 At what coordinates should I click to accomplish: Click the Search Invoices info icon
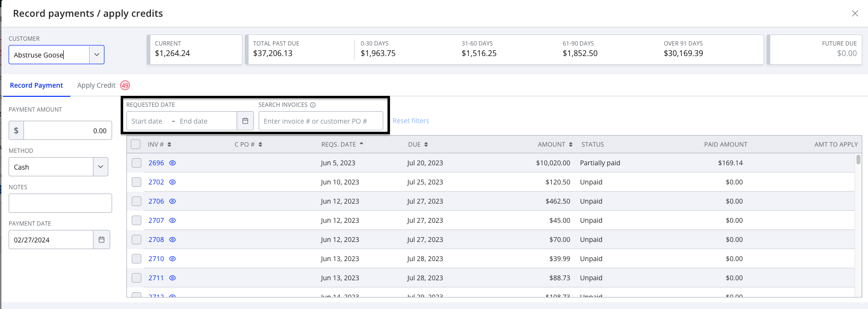(313, 105)
